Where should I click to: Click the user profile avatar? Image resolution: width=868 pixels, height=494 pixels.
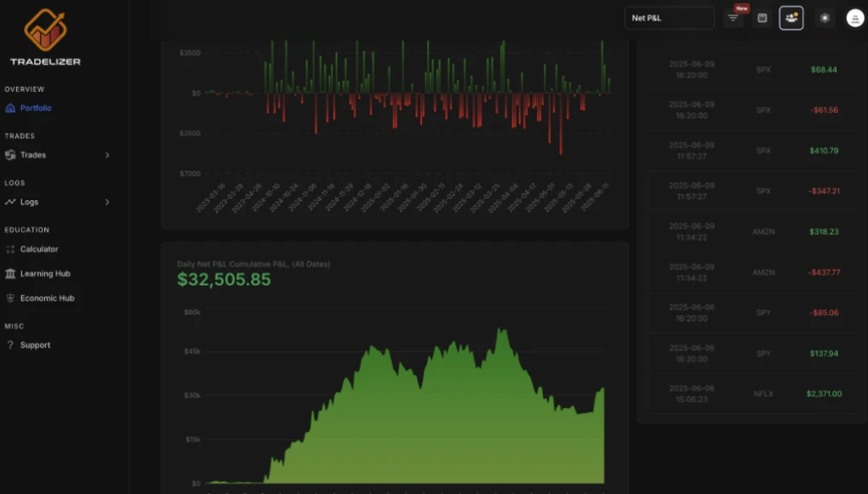click(854, 18)
